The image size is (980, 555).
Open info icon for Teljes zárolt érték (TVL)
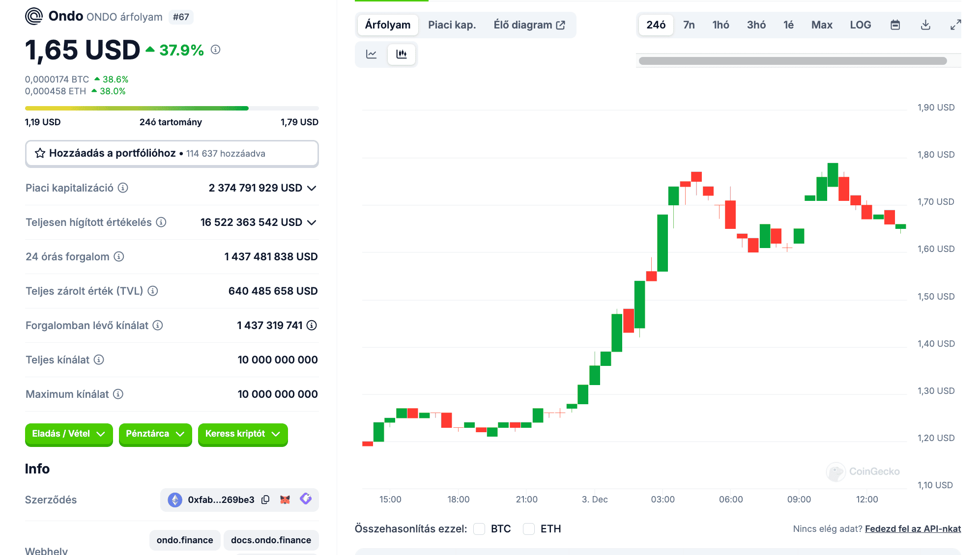[153, 291]
